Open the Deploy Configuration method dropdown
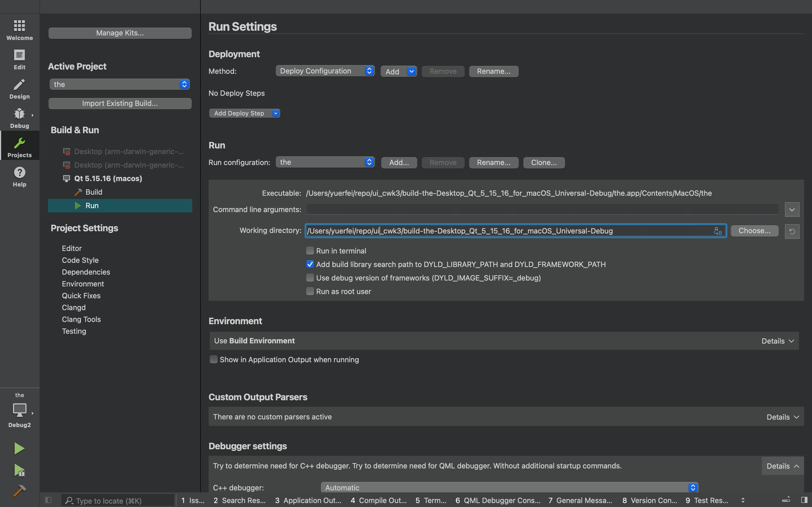Image resolution: width=812 pixels, height=507 pixels. coord(325,71)
